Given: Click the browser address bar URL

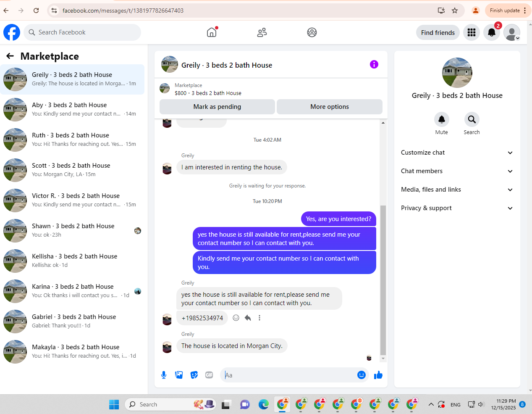Looking at the screenshot, I should [123, 11].
